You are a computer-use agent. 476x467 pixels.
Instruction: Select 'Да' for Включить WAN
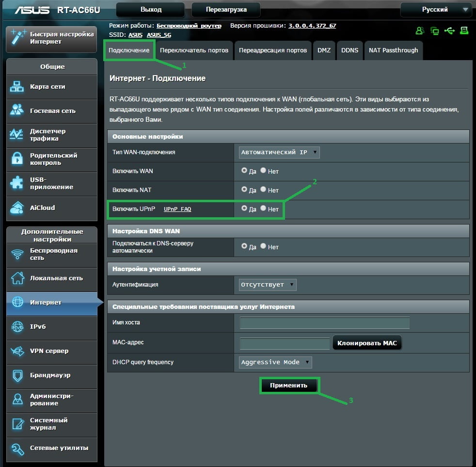244,170
